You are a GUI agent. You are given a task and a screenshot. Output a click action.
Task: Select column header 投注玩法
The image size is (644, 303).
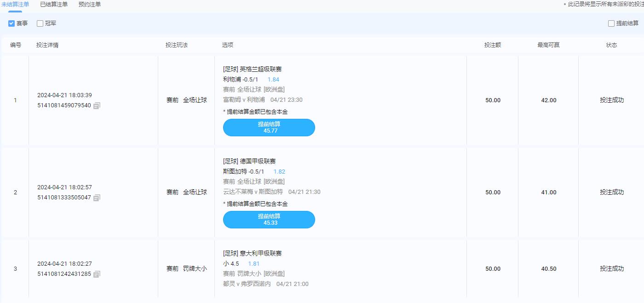click(177, 45)
